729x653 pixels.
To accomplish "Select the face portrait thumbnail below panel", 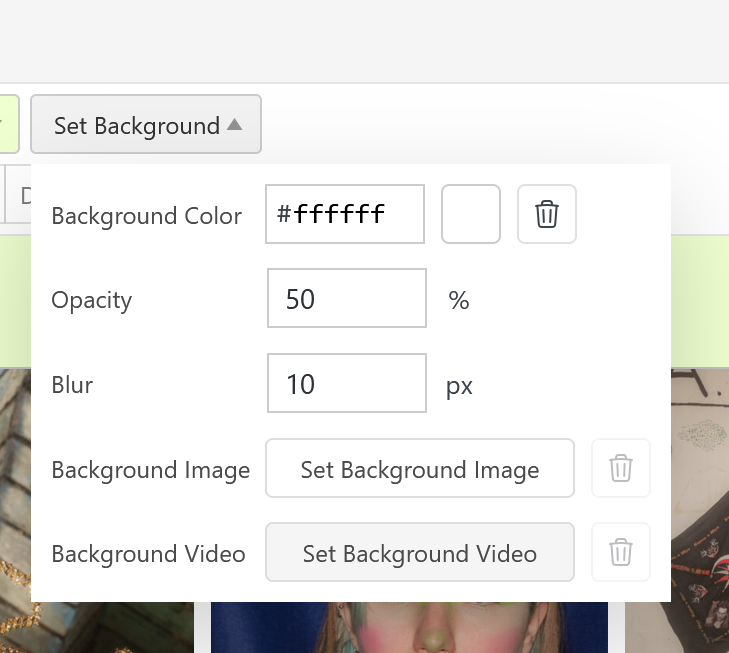I will point(408,628).
